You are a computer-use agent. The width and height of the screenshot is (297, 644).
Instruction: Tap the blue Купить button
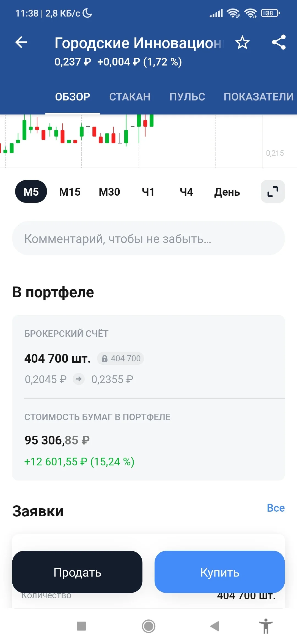click(x=220, y=572)
